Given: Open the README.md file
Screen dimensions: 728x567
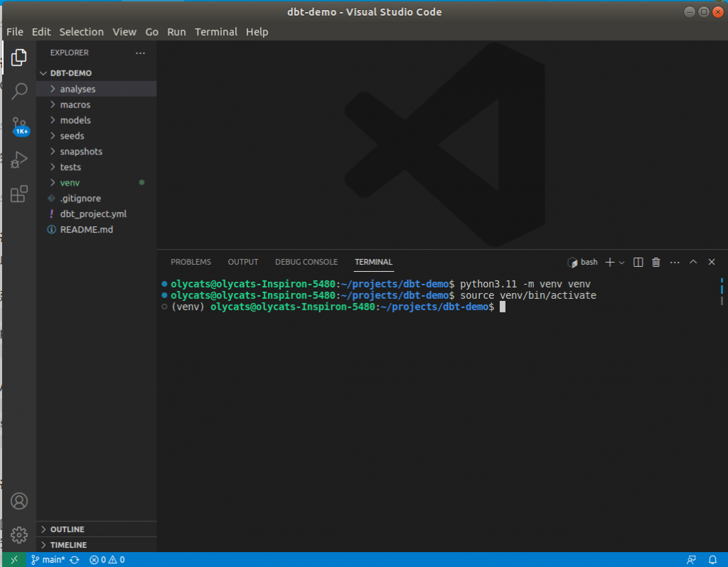Looking at the screenshot, I should 96,229.
